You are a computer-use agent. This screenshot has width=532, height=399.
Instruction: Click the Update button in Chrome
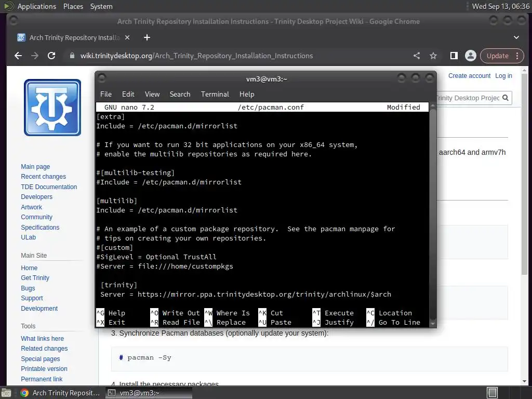497,56
